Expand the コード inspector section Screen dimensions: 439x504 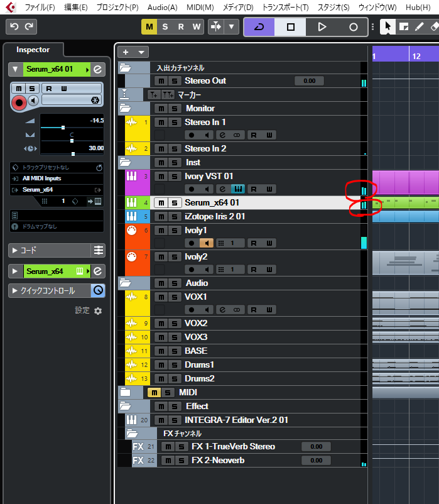tap(15, 250)
